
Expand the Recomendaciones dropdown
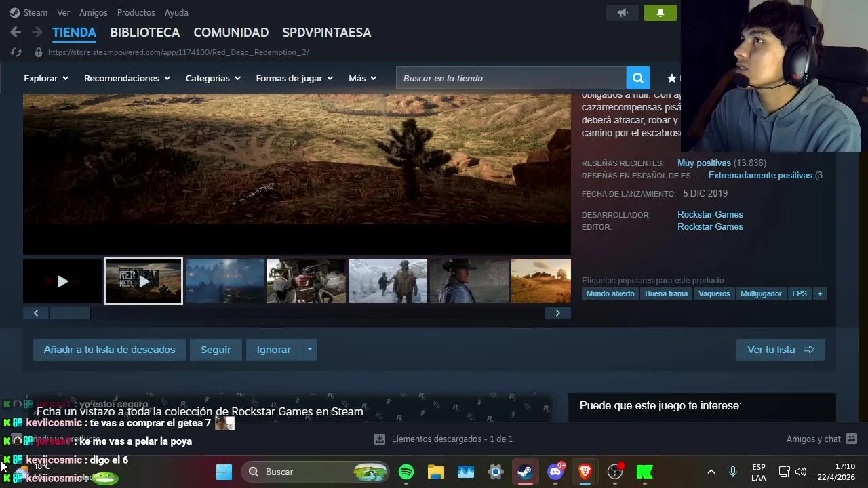127,78
